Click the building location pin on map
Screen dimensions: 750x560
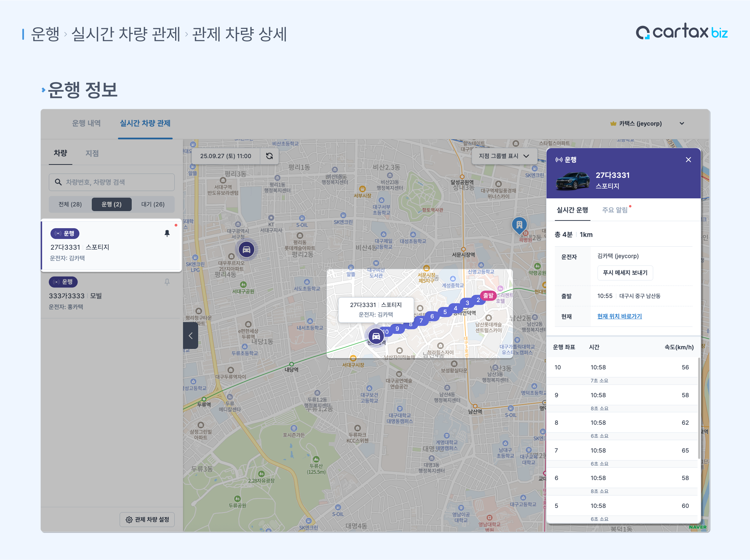519,225
